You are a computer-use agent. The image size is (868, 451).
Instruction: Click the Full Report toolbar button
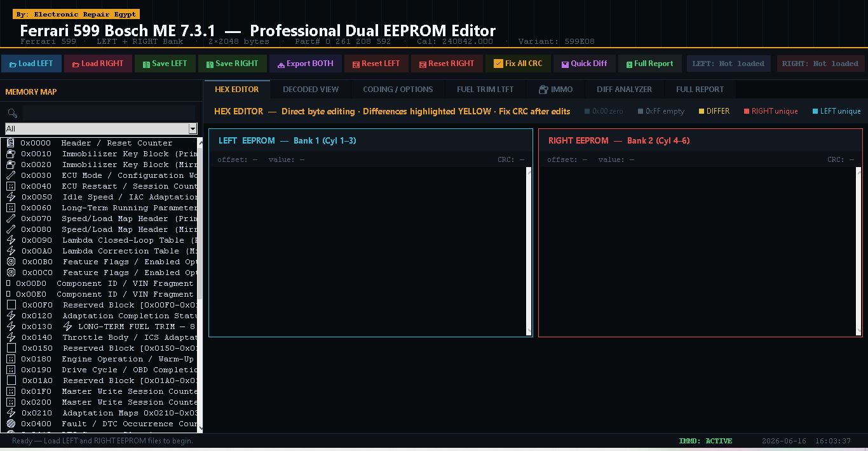point(649,64)
